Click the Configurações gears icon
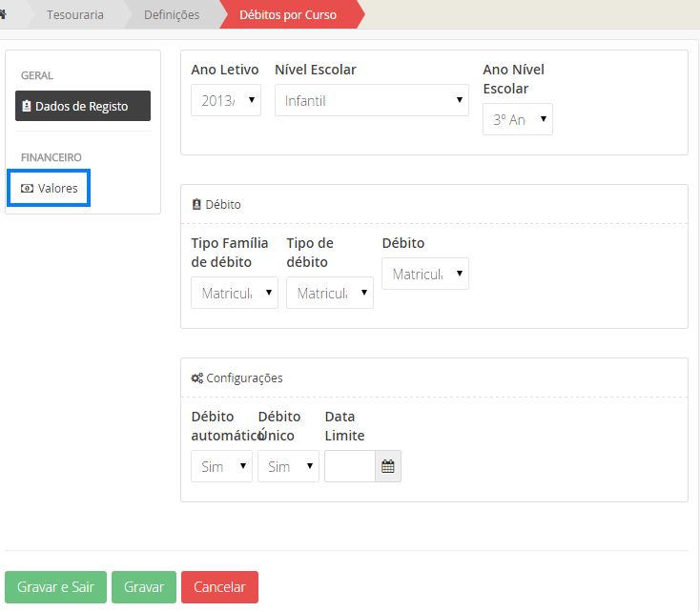Screen dimensions: 700x612 (x=196, y=377)
